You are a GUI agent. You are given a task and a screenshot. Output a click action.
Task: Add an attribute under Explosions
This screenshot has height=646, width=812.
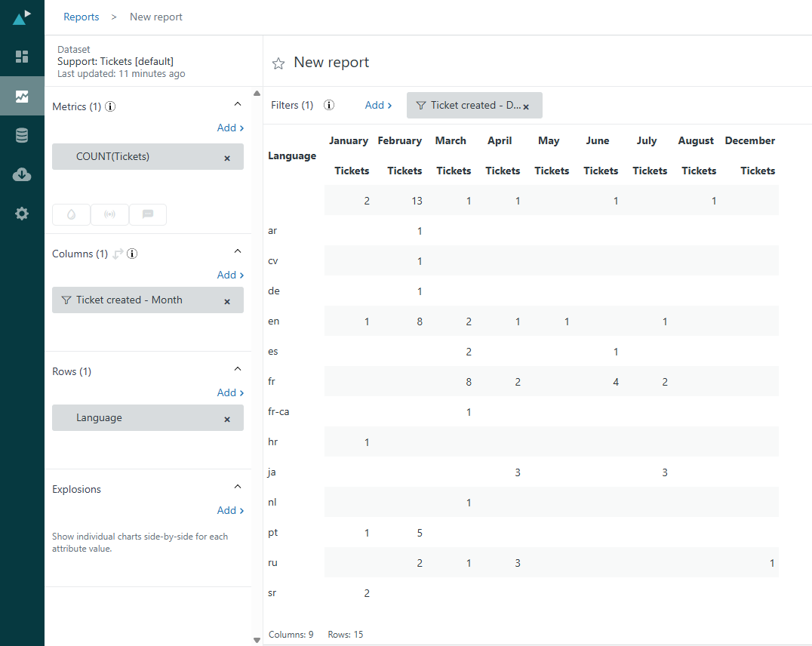tap(230, 511)
